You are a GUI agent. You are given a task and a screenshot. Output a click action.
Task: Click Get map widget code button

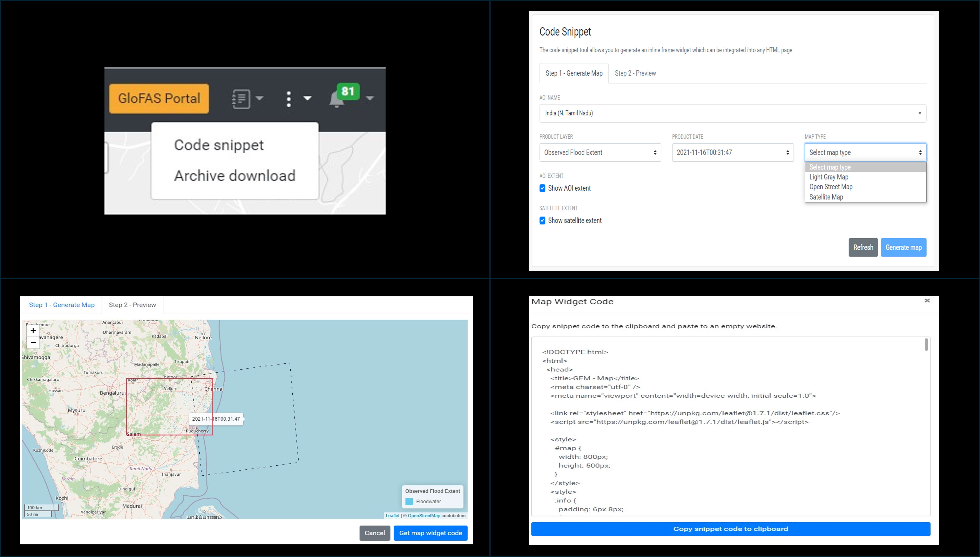[x=430, y=533]
